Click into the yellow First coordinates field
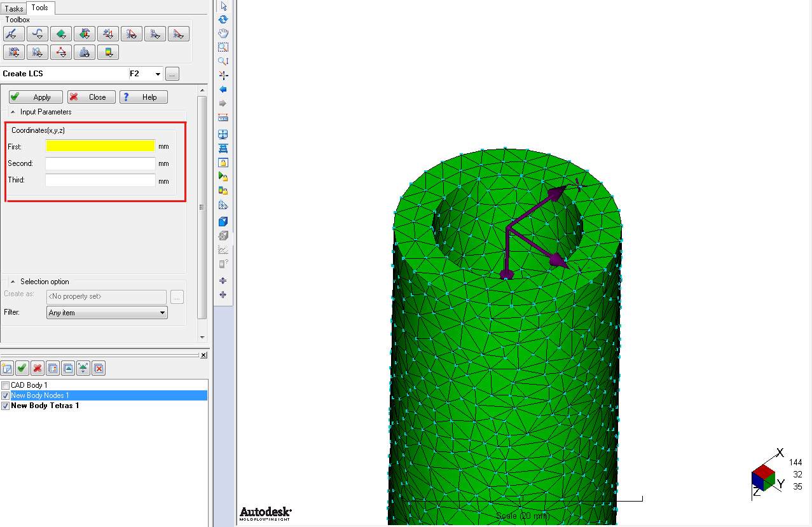The width and height of the screenshot is (812, 527). [x=100, y=146]
